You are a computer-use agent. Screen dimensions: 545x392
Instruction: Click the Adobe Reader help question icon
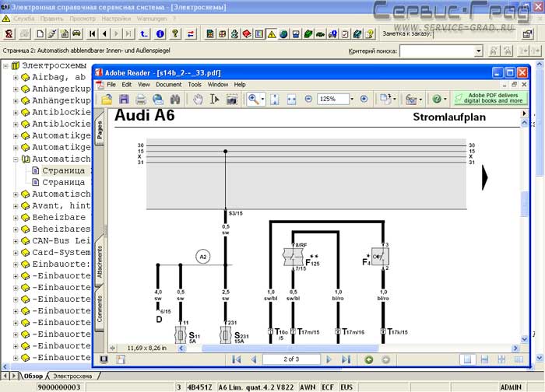[x=437, y=100]
